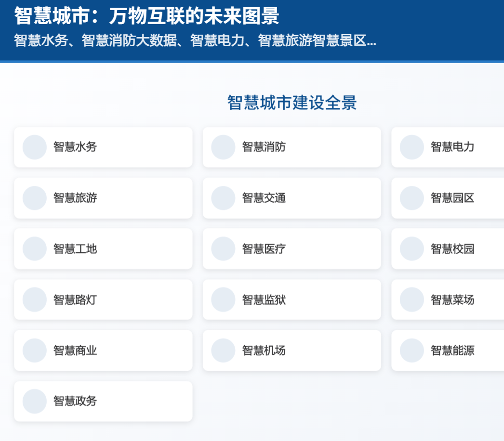Select the 智慧路灯 card
504x441 pixels.
point(103,299)
